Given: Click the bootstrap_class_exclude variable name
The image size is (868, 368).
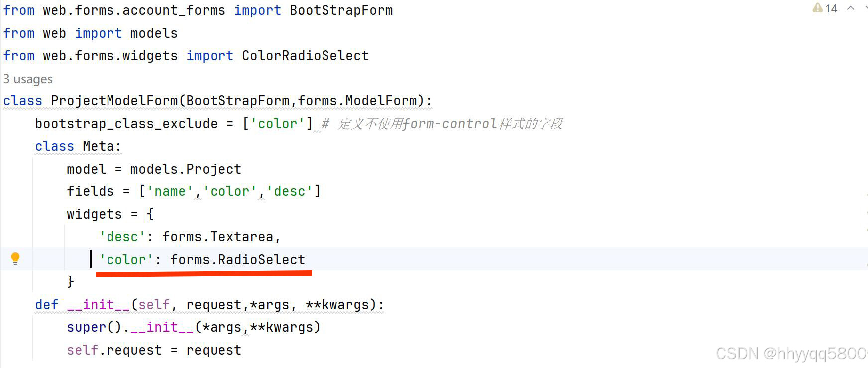Looking at the screenshot, I should coord(126,124).
